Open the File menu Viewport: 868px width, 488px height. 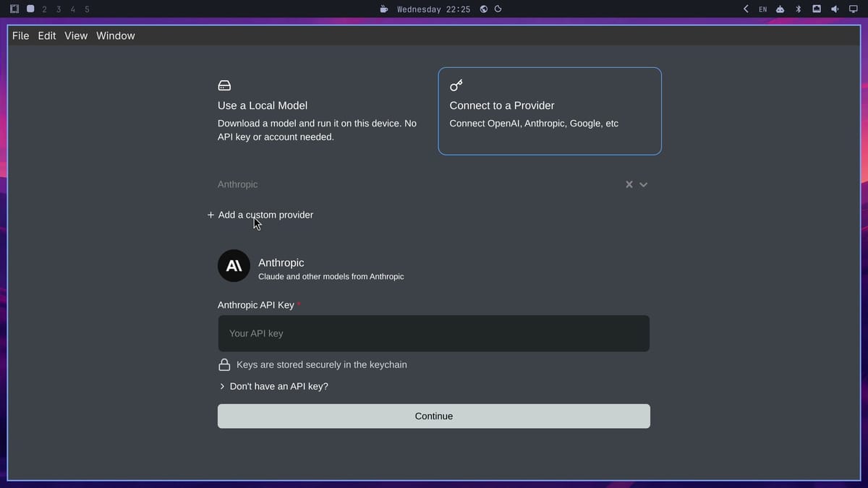tap(21, 35)
